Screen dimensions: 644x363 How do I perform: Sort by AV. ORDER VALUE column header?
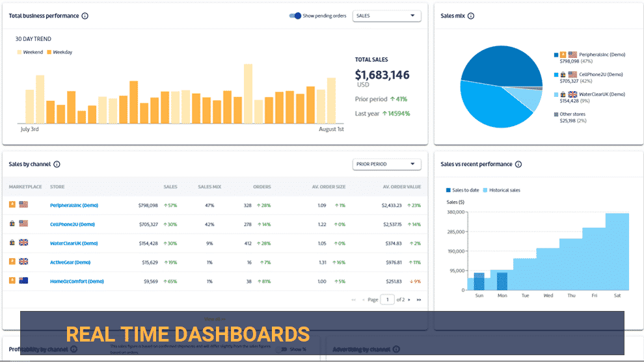pos(401,187)
